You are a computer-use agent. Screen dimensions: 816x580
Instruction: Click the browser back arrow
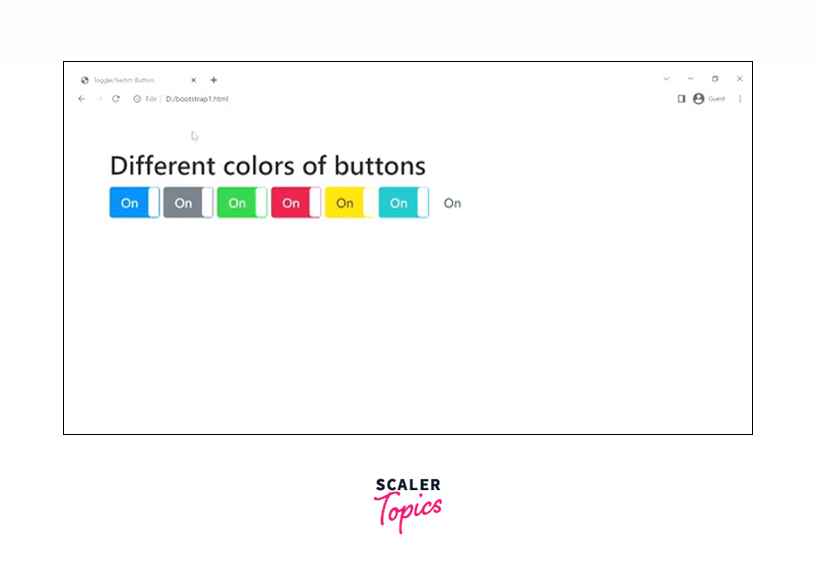[82, 99]
